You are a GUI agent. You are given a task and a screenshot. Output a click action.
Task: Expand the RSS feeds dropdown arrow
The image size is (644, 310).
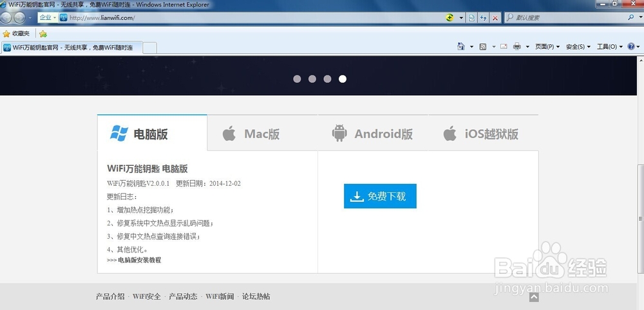(494, 47)
